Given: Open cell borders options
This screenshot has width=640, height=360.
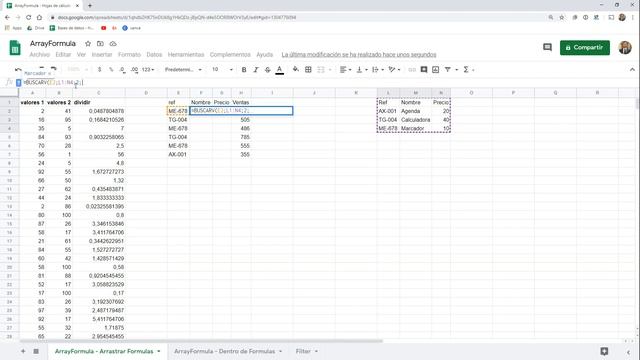Looking at the screenshot, I should coord(308,70).
